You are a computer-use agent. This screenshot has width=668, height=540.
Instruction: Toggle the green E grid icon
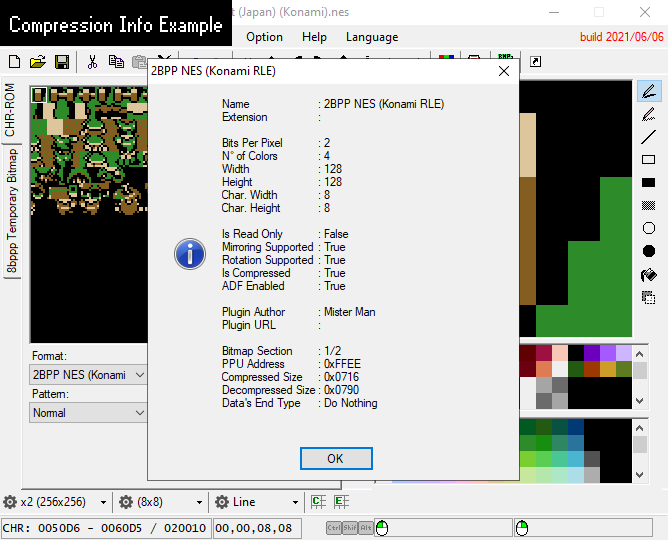pos(341,502)
